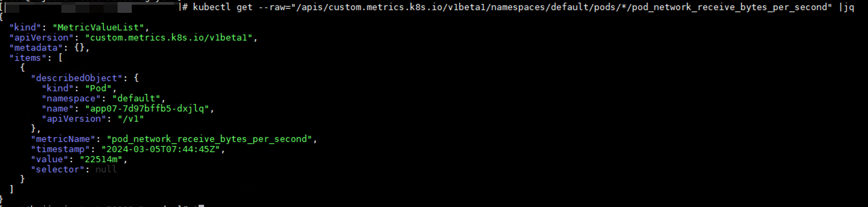Click the timestamp value "2024-03-05T07:44:45Z"
The image size is (868, 207).
161,149
